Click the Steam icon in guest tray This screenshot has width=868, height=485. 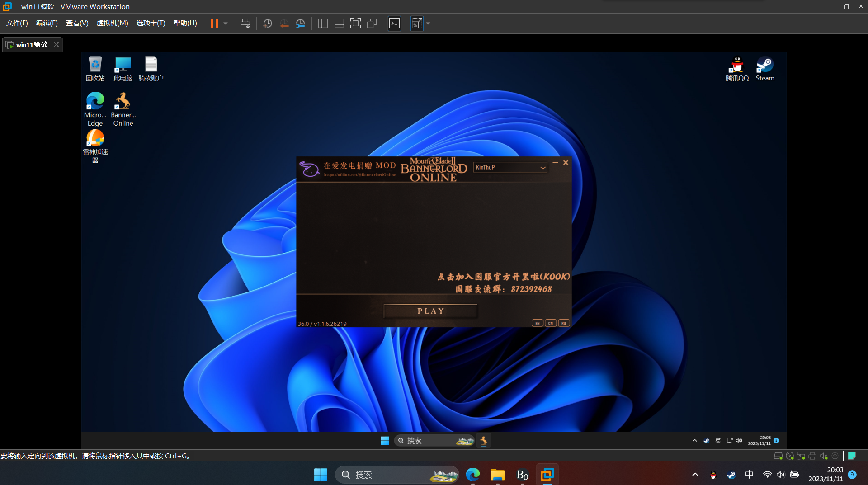(706, 441)
